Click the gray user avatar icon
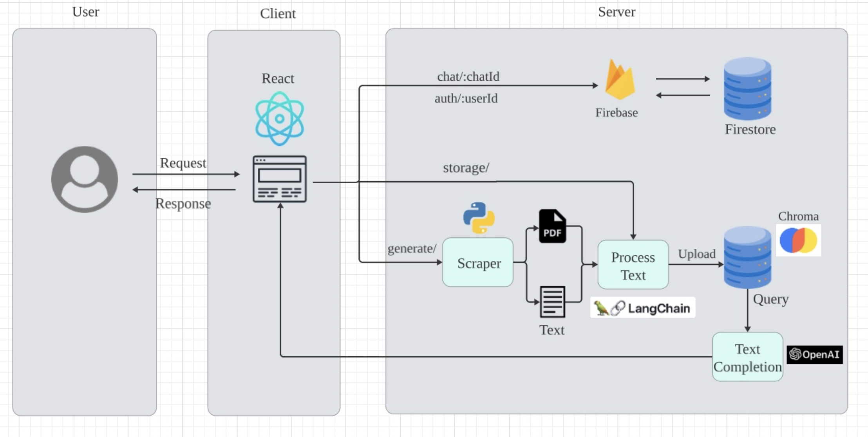Image resolution: width=868 pixels, height=437 pixels. point(85,179)
